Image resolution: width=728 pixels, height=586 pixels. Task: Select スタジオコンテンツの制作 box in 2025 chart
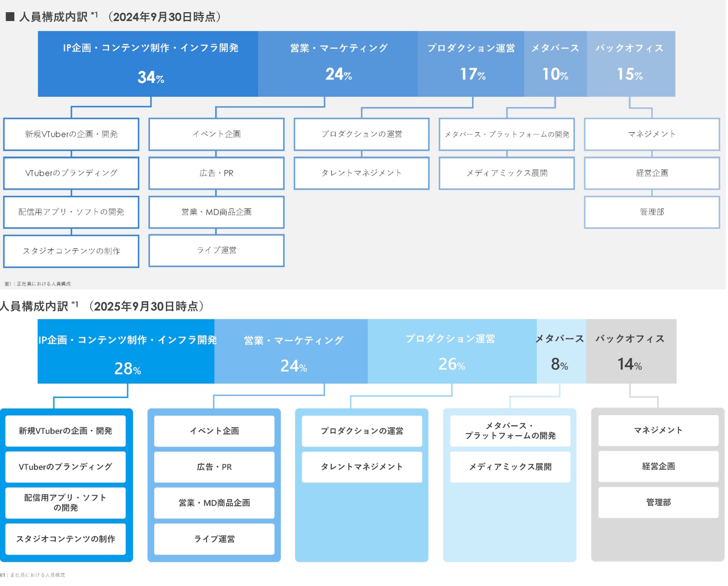point(66,539)
